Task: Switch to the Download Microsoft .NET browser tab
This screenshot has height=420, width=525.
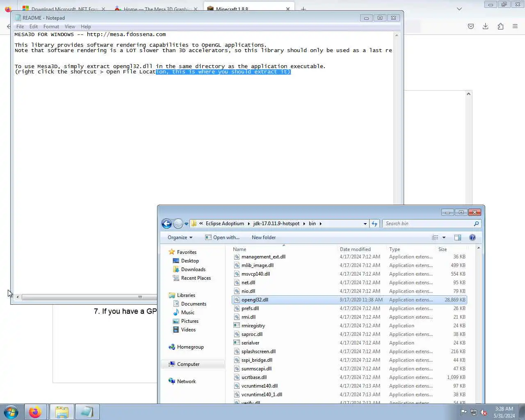Action: click(64, 9)
